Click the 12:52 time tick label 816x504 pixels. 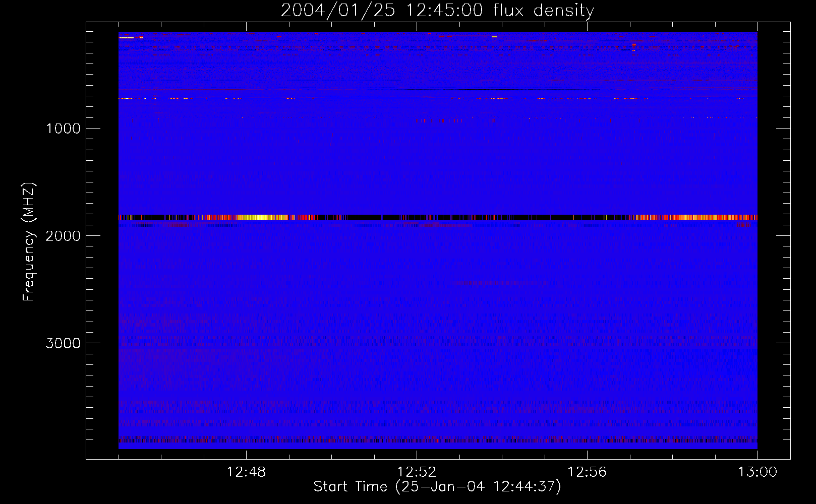(x=417, y=472)
